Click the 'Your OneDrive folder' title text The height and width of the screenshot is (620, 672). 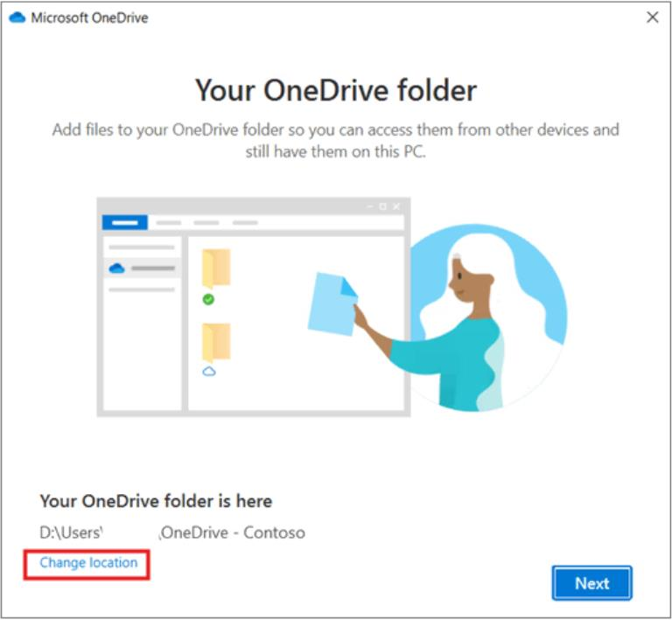tap(336, 90)
